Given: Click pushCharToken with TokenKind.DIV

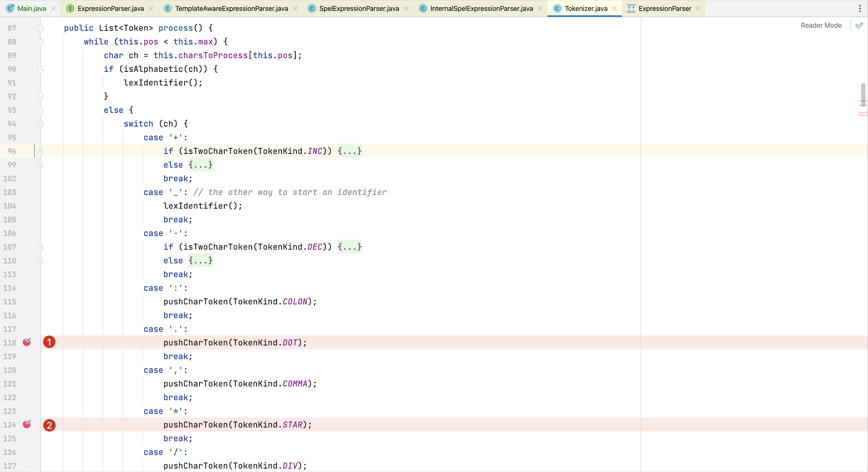Looking at the screenshot, I should coord(235,466).
